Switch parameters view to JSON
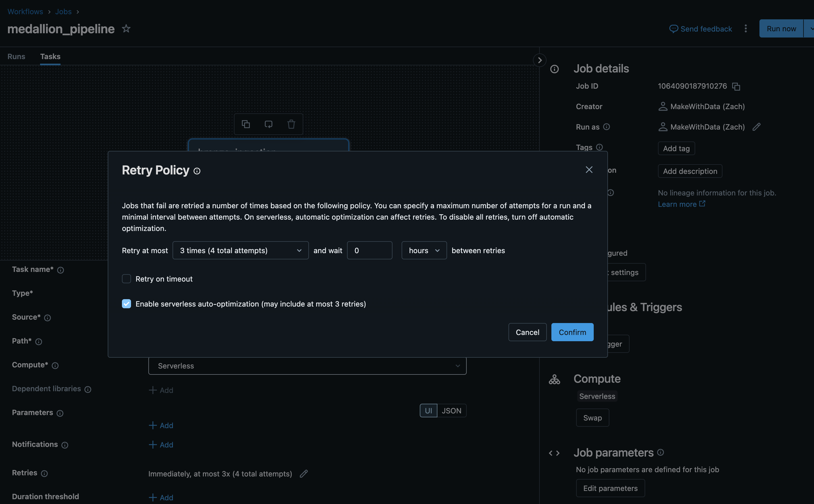814x504 pixels. pyautogui.click(x=451, y=411)
